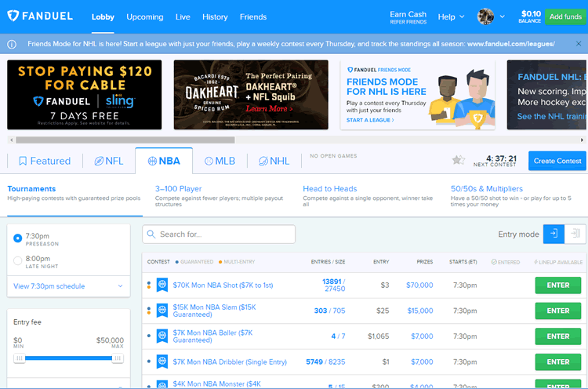This screenshot has height=389, width=588.
Task: Click the Add funds button
Action: (565, 17)
